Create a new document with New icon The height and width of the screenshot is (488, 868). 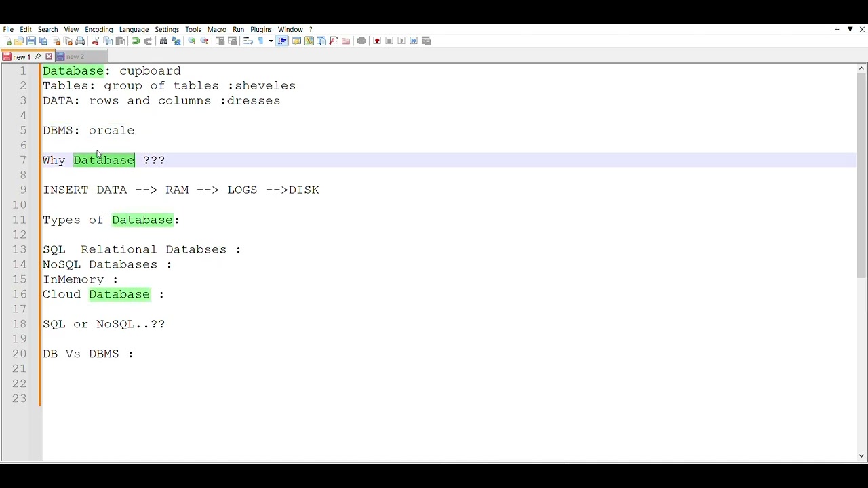click(x=7, y=41)
